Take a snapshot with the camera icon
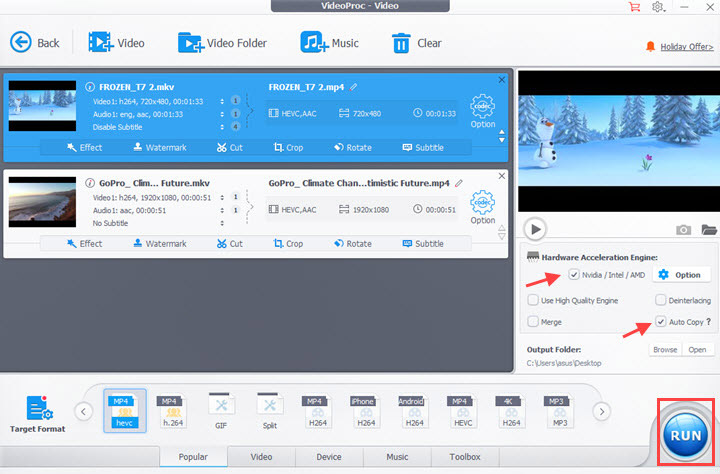The height and width of the screenshot is (474, 720). point(683,229)
